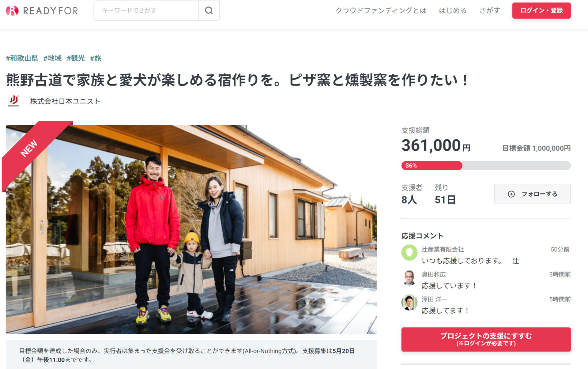588x369 pixels.
Task: Click the 36% funding progress bar
Action: [486, 166]
